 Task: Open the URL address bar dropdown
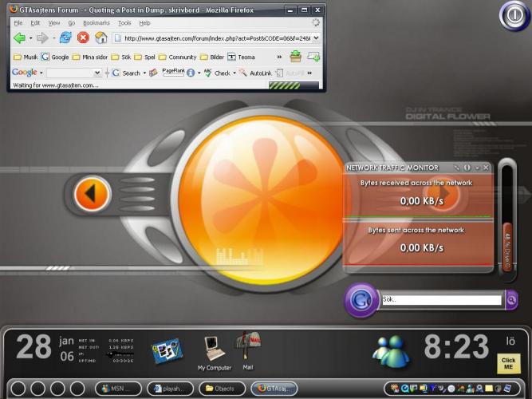click(316, 38)
